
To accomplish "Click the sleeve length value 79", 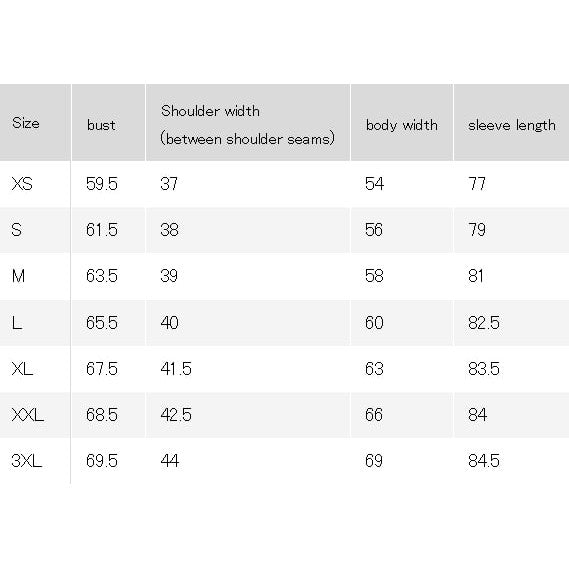I will tap(477, 230).
